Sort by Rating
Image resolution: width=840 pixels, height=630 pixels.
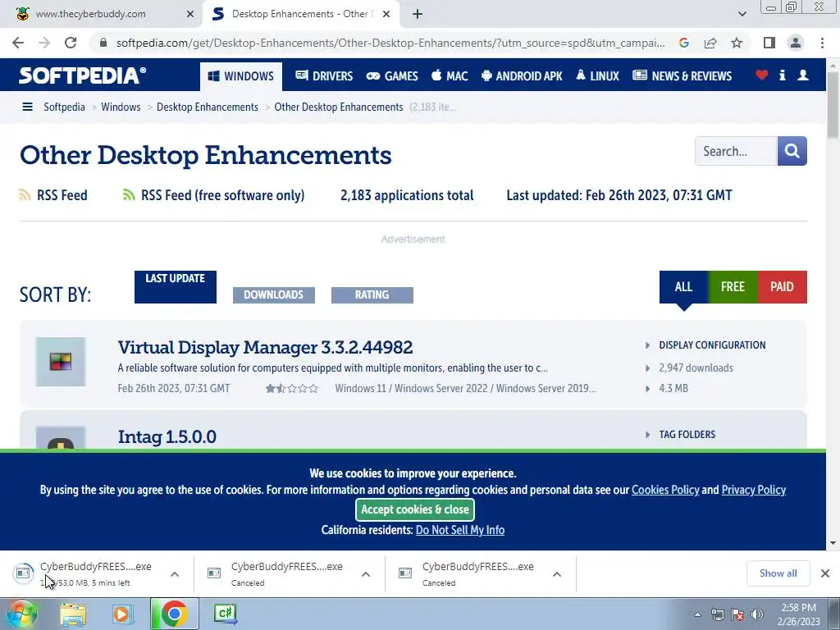click(x=372, y=295)
